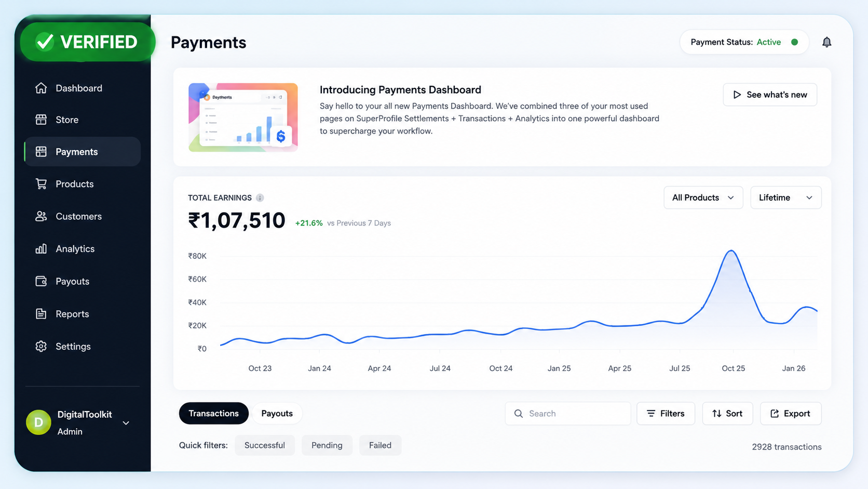Screen dimensions: 868x489
Task: Click the magnifier icon in search box
Action: (518, 414)
